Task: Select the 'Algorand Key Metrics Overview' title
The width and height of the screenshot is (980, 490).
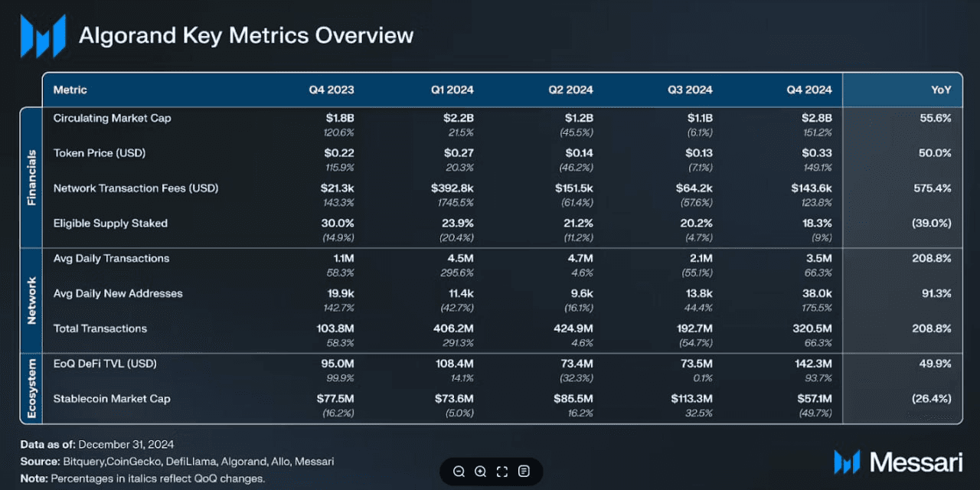Action: tap(246, 35)
